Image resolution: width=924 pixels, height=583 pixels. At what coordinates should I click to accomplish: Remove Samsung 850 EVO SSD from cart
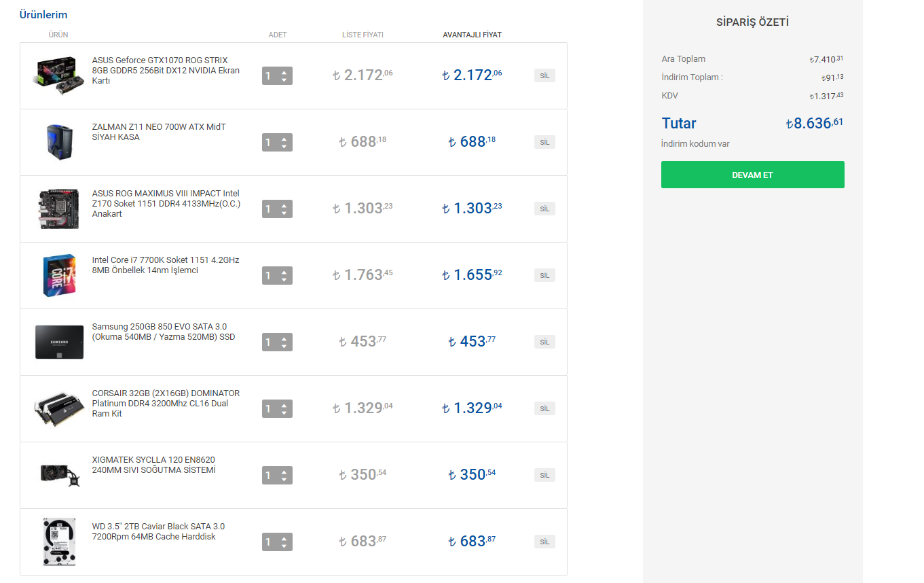544,342
